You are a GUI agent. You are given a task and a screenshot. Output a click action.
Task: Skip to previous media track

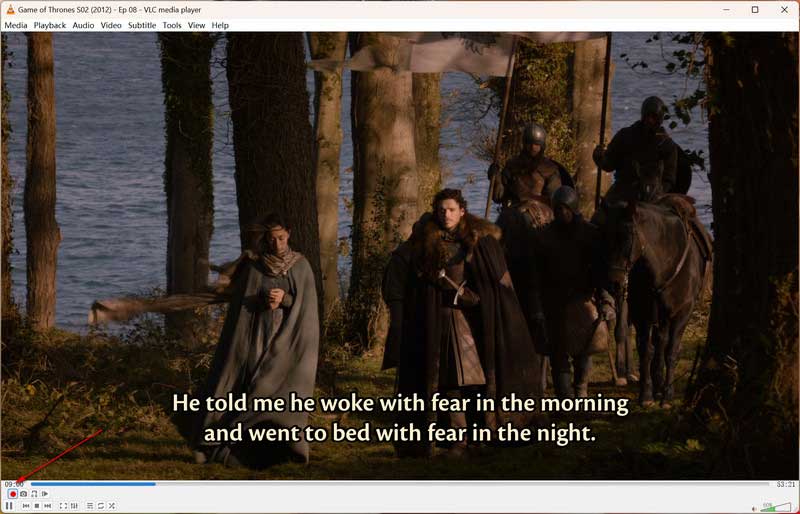(26, 506)
